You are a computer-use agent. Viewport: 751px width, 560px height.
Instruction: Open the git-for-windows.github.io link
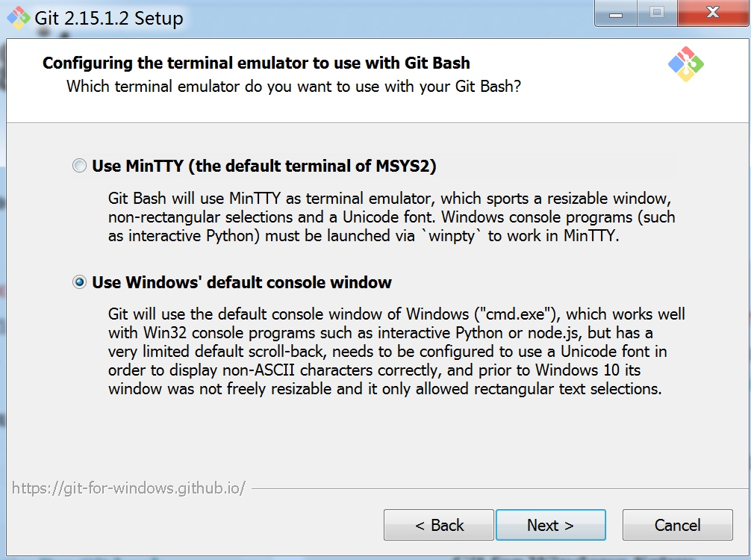128,488
